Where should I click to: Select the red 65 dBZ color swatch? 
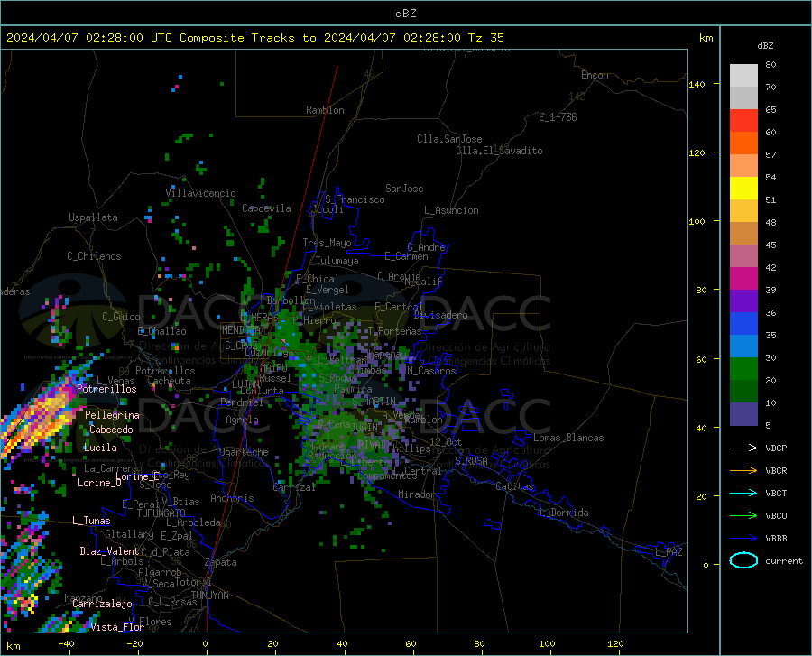point(743,120)
